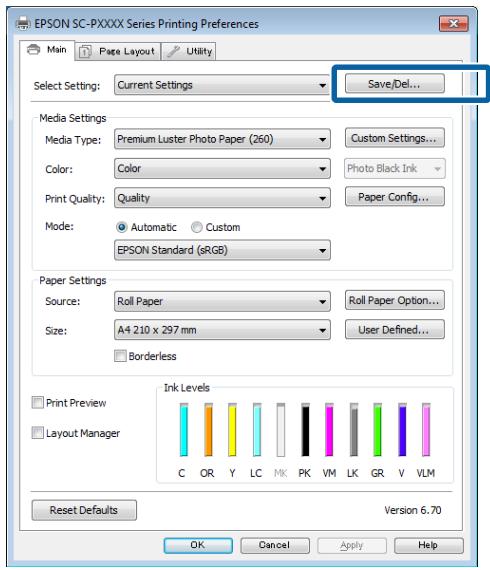This screenshot has height=570, width=490.
Task: Click the User Defined... button
Action: click(x=394, y=329)
